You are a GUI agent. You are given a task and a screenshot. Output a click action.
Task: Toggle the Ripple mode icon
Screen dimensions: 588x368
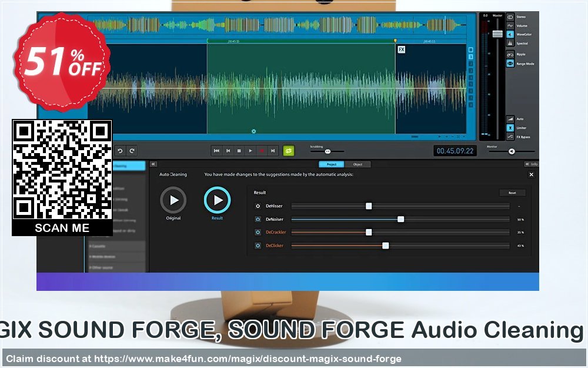point(510,54)
